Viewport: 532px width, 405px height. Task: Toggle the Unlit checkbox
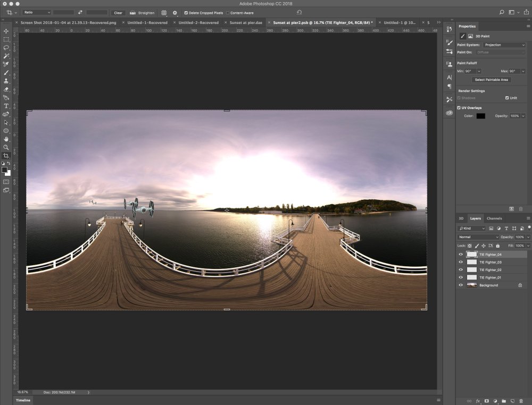click(507, 98)
